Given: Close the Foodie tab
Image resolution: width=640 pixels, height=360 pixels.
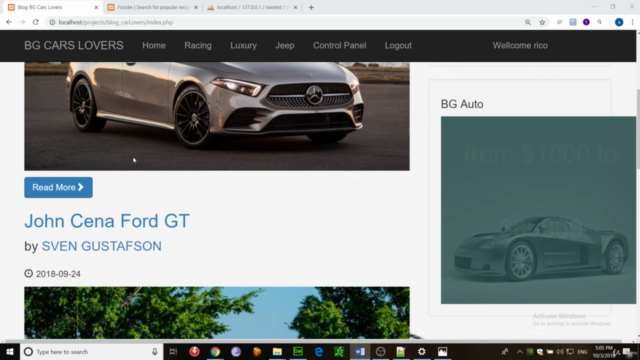Looking at the screenshot, I should pos(196,7).
